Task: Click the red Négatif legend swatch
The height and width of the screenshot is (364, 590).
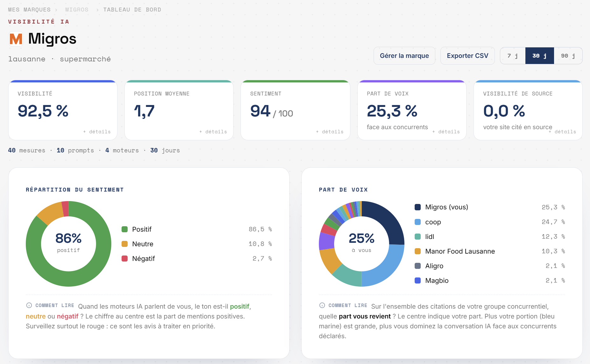Action: coord(125,259)
